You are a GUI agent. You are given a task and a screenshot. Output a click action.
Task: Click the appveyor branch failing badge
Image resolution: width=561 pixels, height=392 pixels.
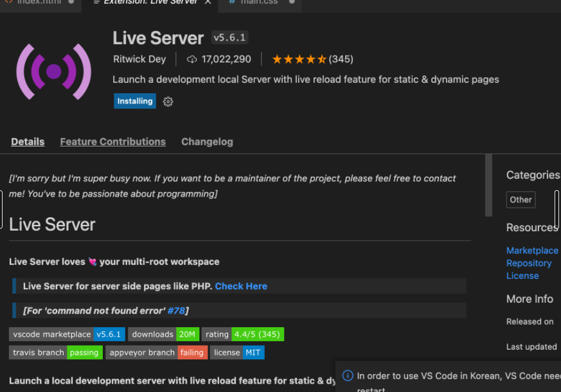point(156,352)
